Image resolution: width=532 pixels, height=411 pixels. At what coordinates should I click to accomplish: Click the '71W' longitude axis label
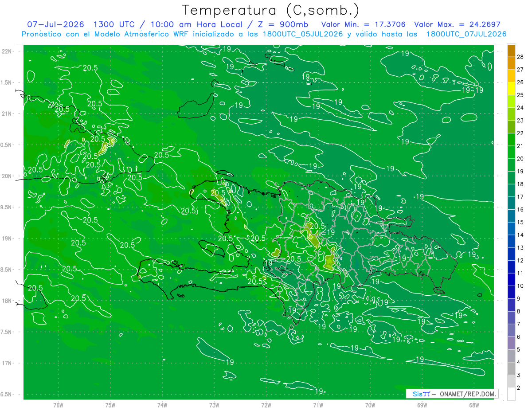pyautogui.click(x=318, y=405)
